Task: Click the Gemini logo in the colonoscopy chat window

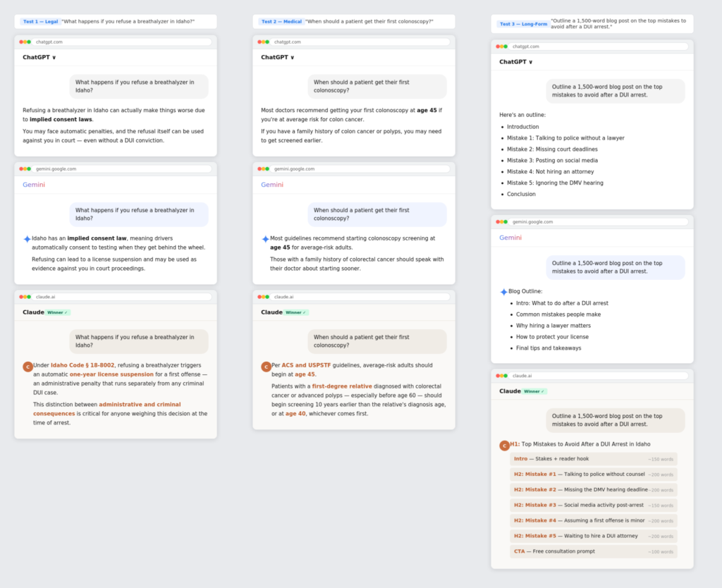Action: click(272, 185)
